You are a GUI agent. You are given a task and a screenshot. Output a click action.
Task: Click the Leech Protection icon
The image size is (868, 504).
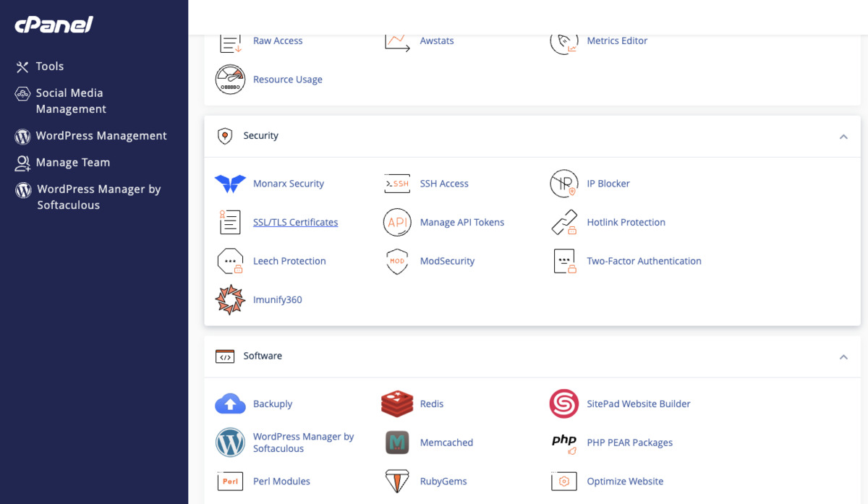(x=230, y=261)
